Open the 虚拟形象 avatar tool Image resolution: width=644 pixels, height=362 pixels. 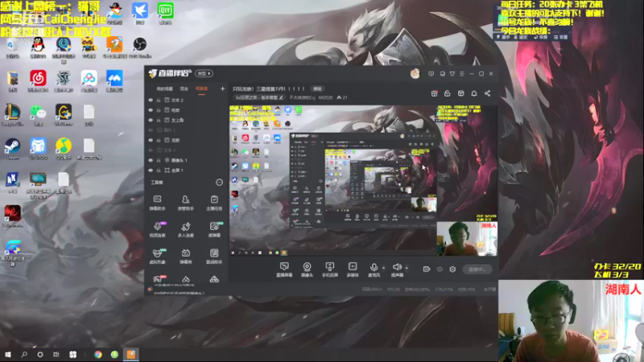[x=157, y=256]
